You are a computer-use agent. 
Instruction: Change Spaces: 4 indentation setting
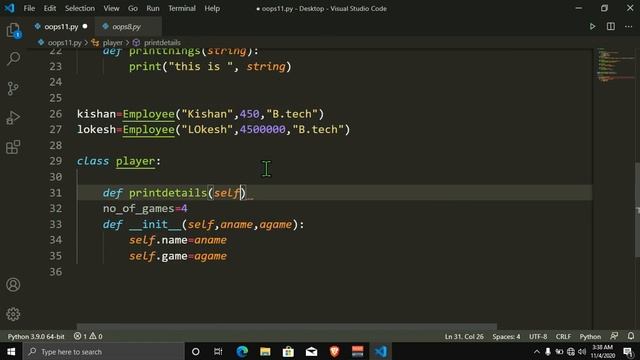coord(506,336)
